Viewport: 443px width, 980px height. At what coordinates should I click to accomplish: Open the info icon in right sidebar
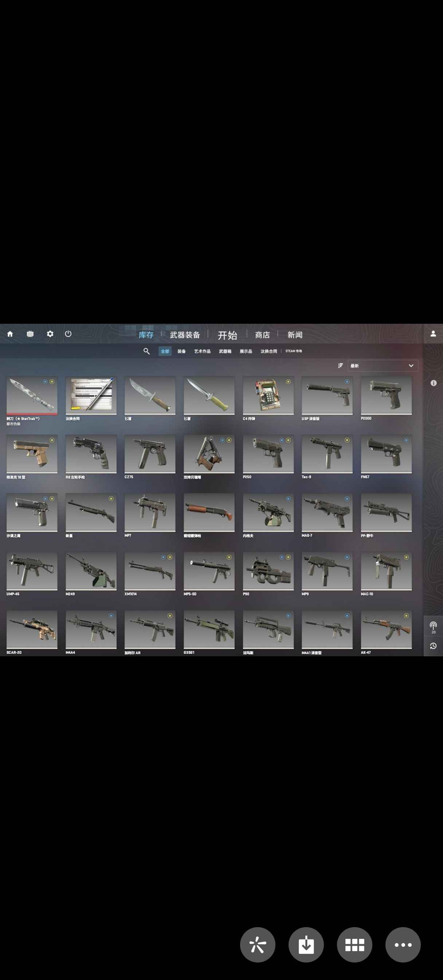coord(434,383)
